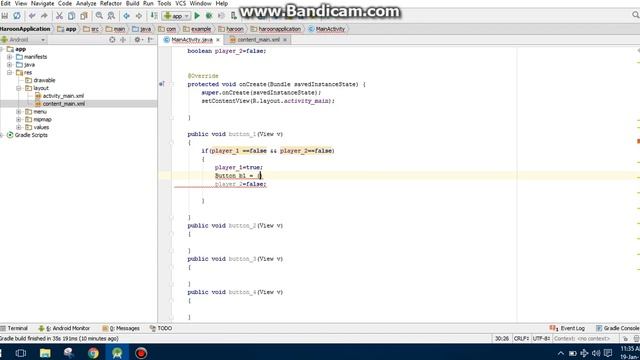640x360 pixels.
Task: Click the Cut scissors icon
Action: click(x=59, y=16)
